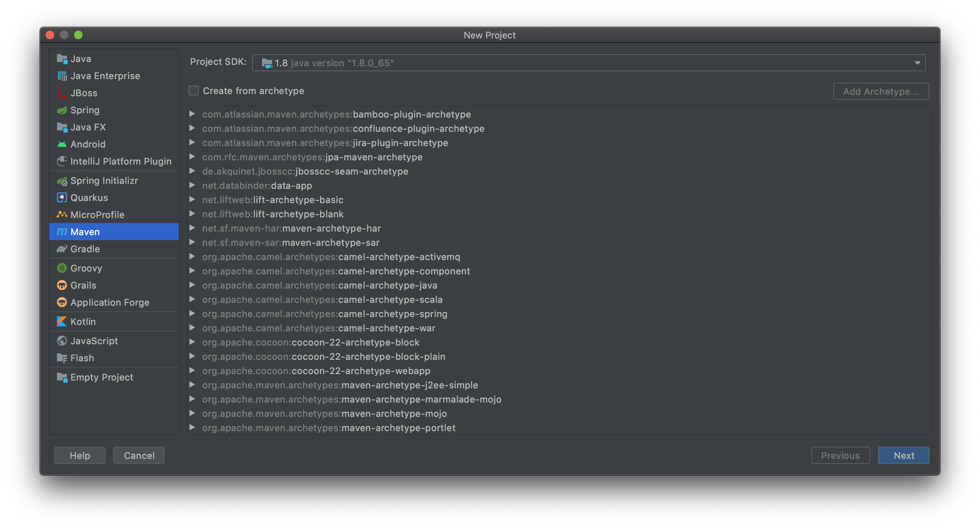Expand the jira-plugin-archetype tree node
Screen dimensions: 980x528
(193, 143)
